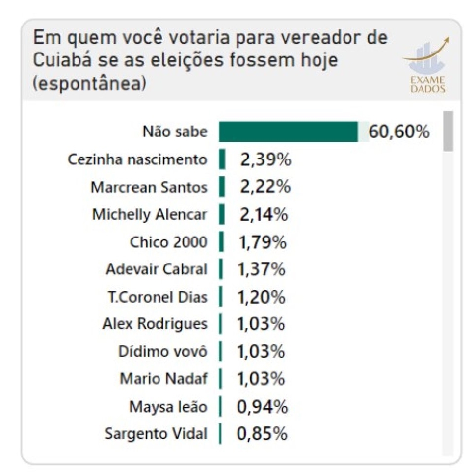Click the scrollbar thumb beside the chart
476x476 pixels.
pos(448,131)
